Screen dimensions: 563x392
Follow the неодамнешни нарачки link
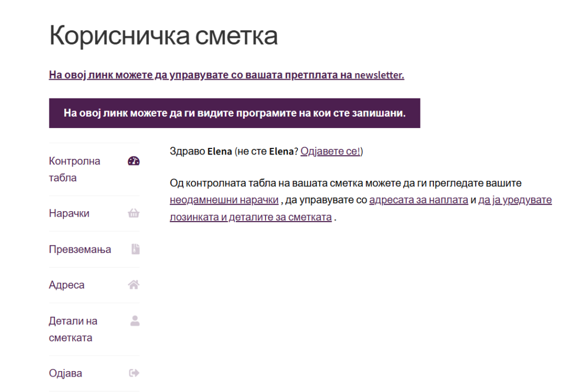tap(224, 200)
